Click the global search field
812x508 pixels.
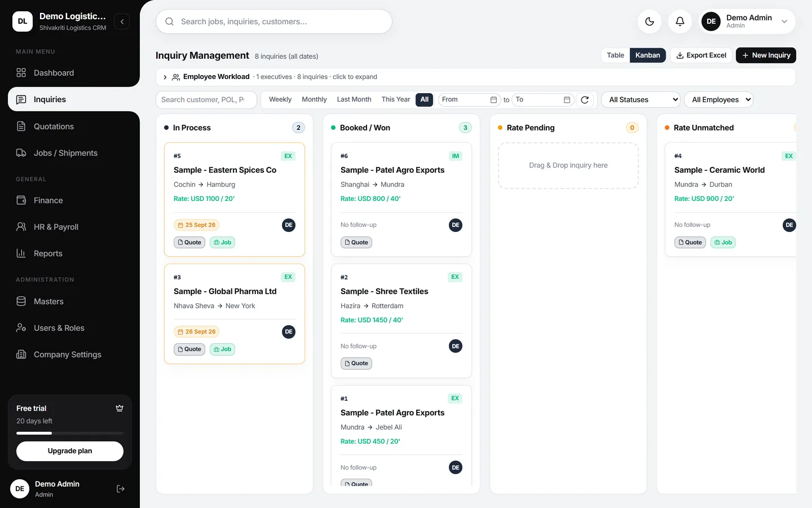click(x=274, y=21)
